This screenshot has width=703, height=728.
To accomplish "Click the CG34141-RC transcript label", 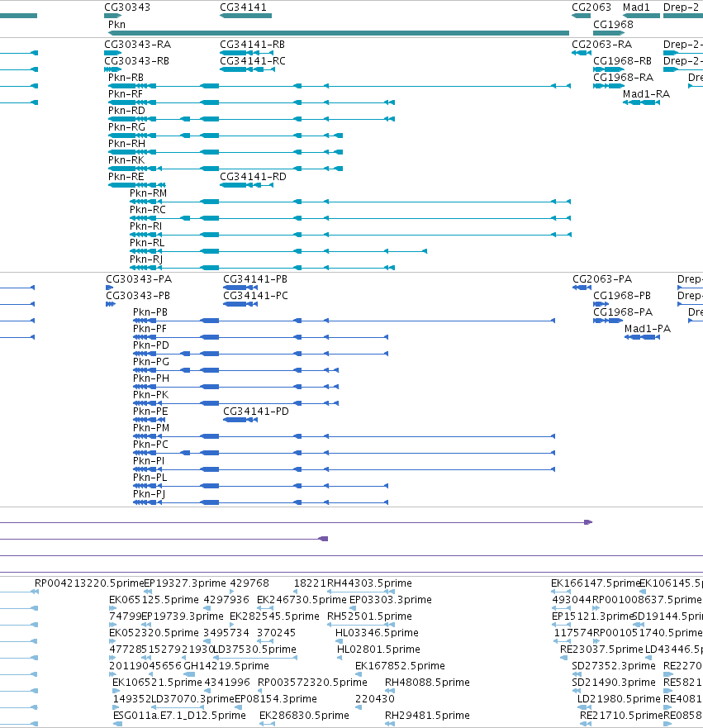I will tap(253, 61).
